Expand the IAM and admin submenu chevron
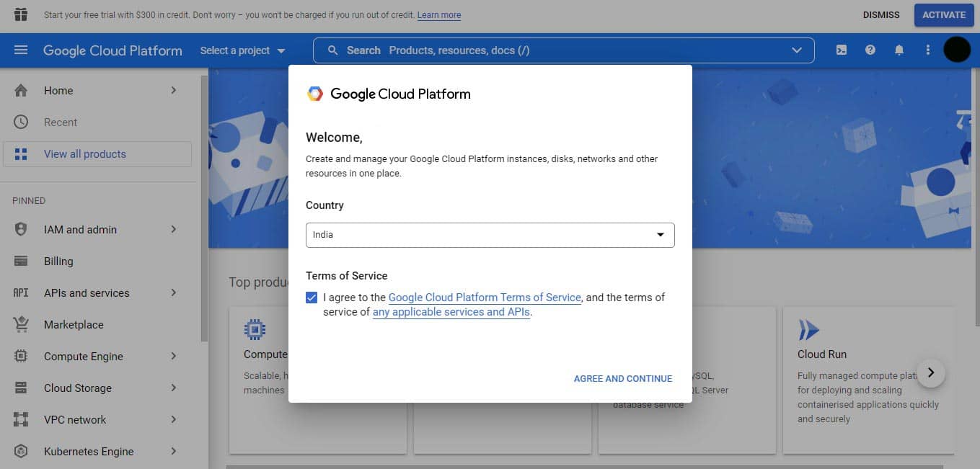Viewport: 980px width, 469px height. coord(174,229)
